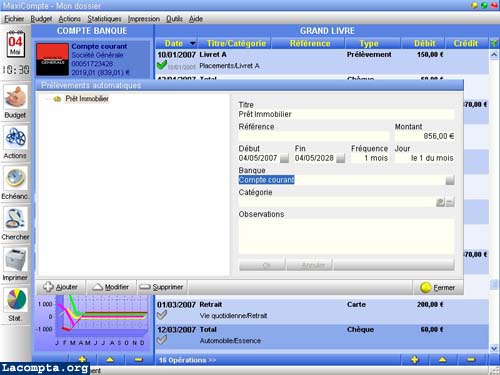
Task: Open the Banque dropdown
Action: pyautogui.click(x=450, y=180)
